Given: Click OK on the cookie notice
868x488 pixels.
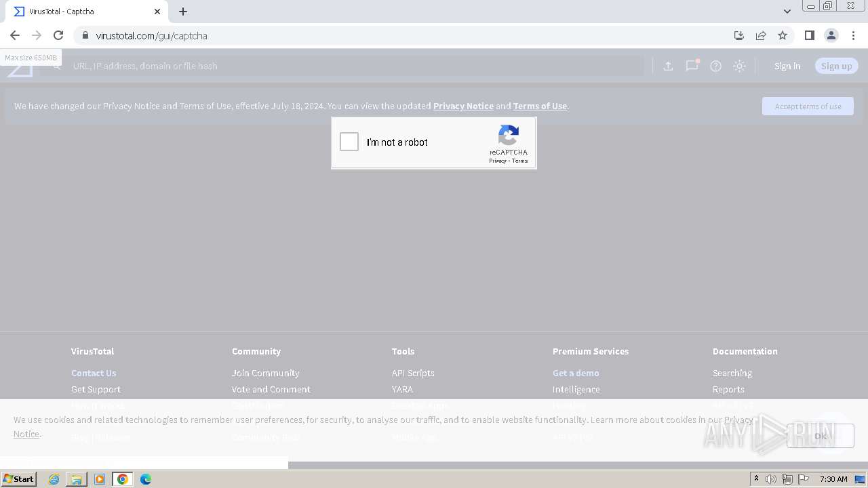Looking at the screenshot, I should (x=821, y=436).
